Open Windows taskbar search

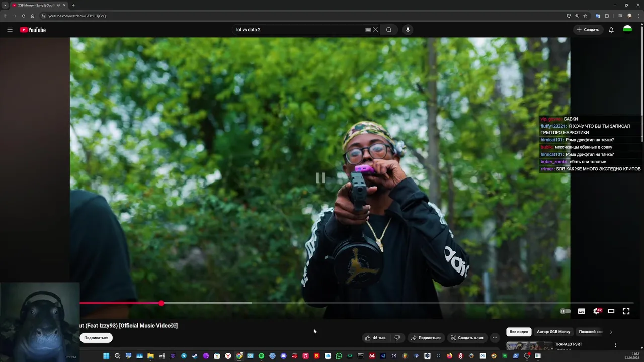[x=117, y=356]
